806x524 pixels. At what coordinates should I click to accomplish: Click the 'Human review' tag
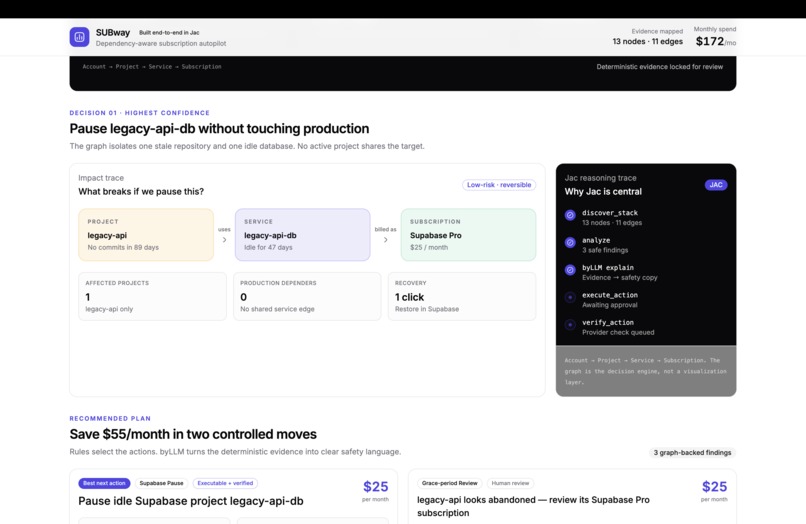coord(510,483)
